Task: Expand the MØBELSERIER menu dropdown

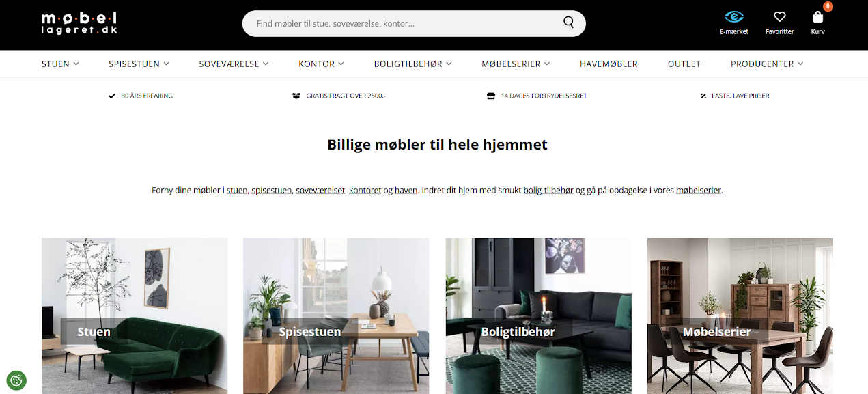Action: 516,64
